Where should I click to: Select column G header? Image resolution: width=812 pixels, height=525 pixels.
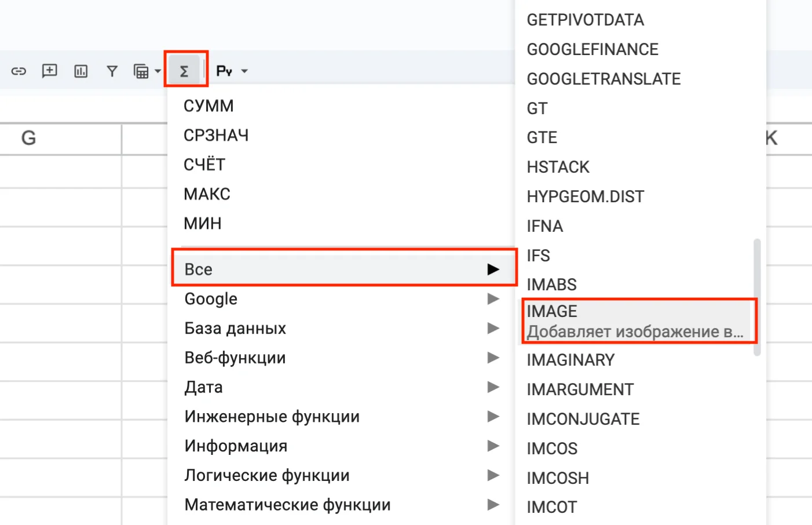29,138
